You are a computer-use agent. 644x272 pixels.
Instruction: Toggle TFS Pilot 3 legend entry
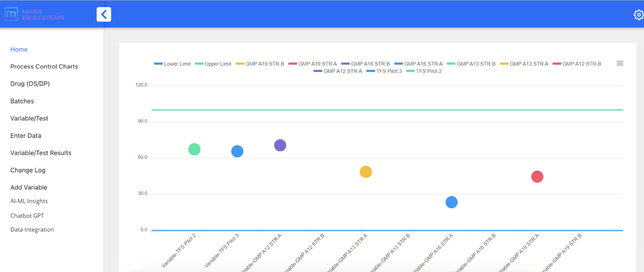point(384,71)
